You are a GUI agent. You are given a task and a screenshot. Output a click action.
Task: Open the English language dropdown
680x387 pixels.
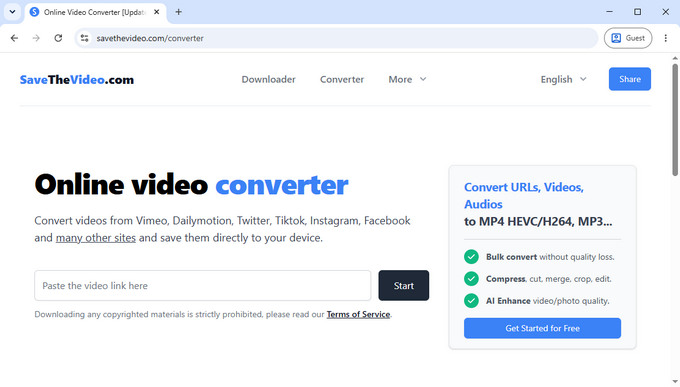tap(563, 79)
